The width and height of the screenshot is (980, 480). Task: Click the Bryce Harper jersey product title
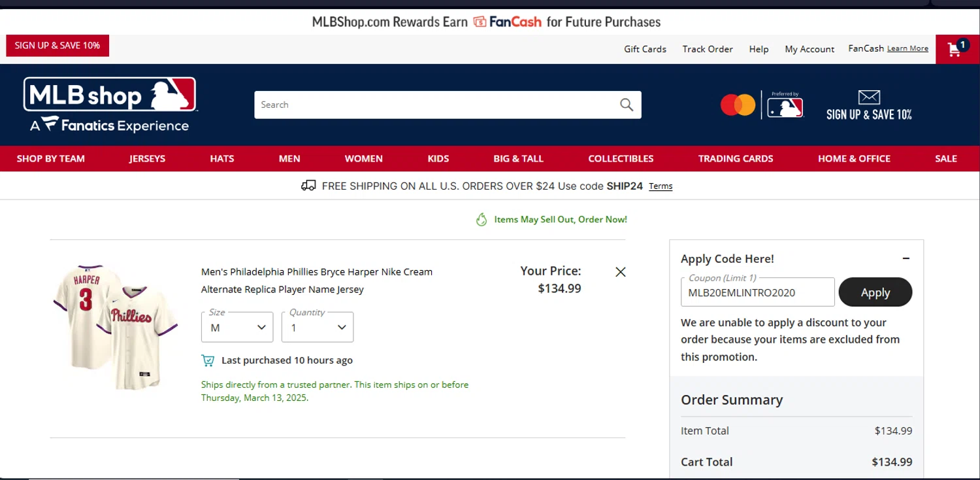pyautogui.click(x=317, y=281)
